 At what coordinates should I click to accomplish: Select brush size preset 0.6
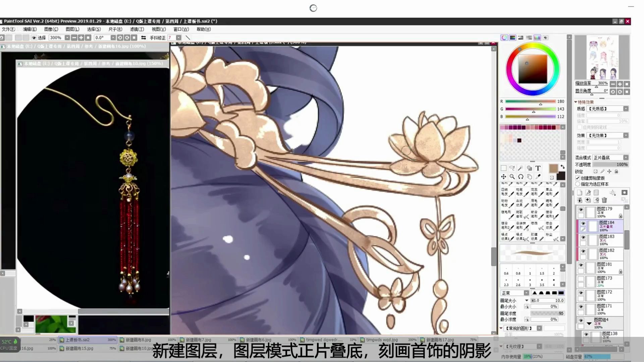pos(506,270)
